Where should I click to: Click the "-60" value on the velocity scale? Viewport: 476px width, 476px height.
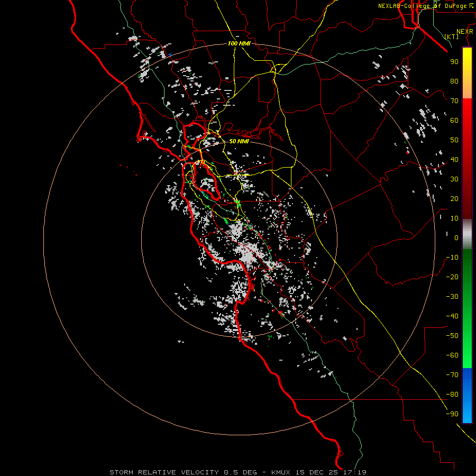452,355
